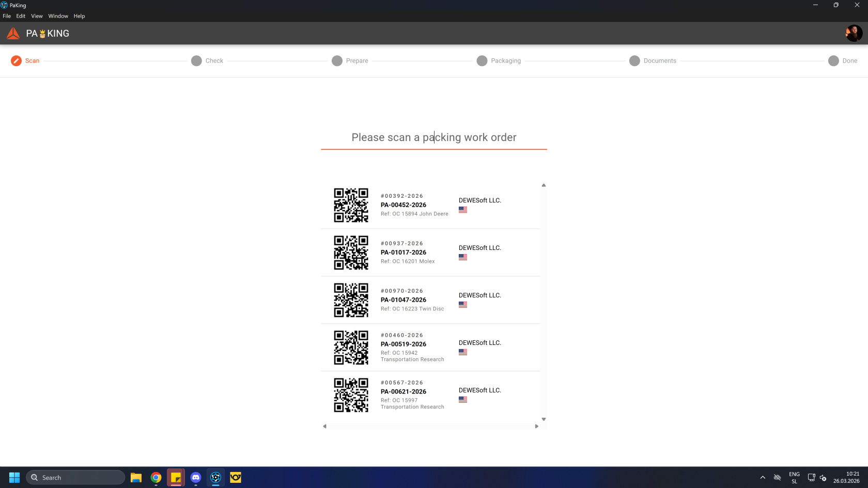Click the PaKing orange logo icon
This screenshot has width=868, height=488.
coord(13,34)
